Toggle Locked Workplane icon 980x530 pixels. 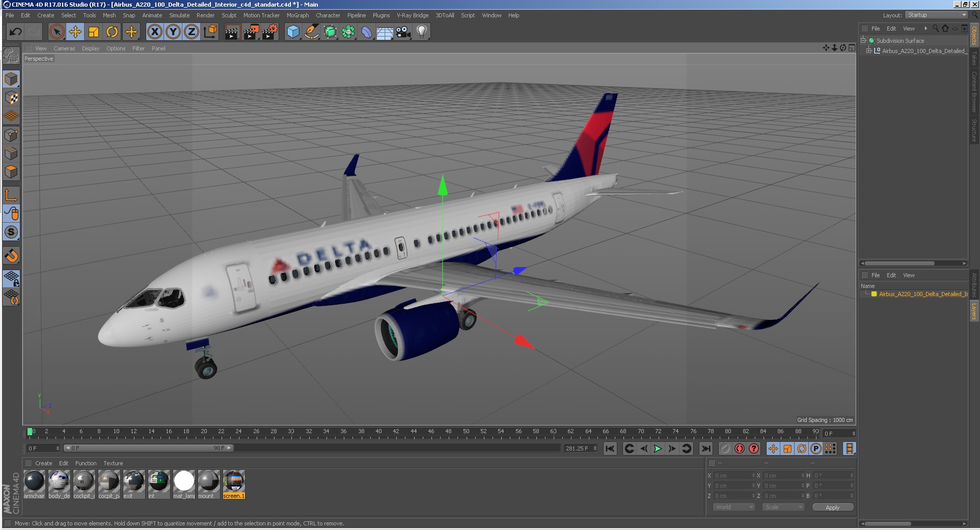[11, 278]
